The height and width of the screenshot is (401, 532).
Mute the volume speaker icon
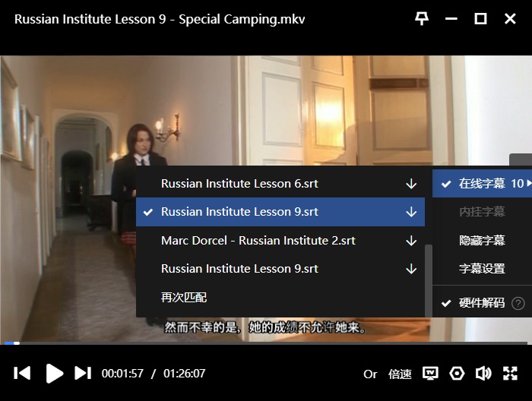(483, 374)
